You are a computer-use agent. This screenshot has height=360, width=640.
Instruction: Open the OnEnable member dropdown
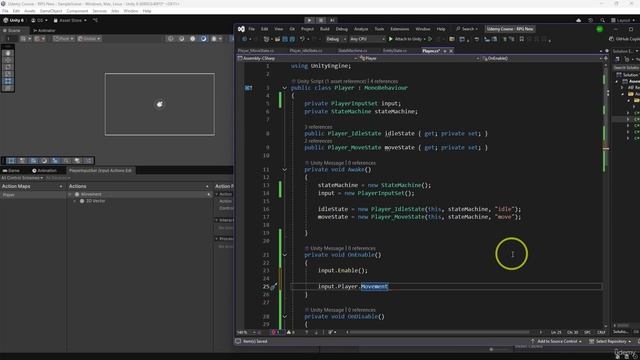(542, 58)
